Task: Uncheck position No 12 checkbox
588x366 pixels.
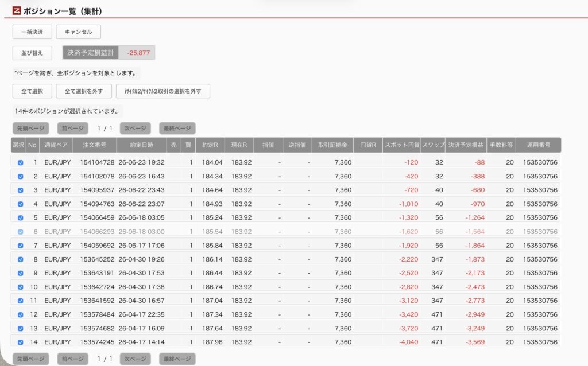Action: pos(20,315)
